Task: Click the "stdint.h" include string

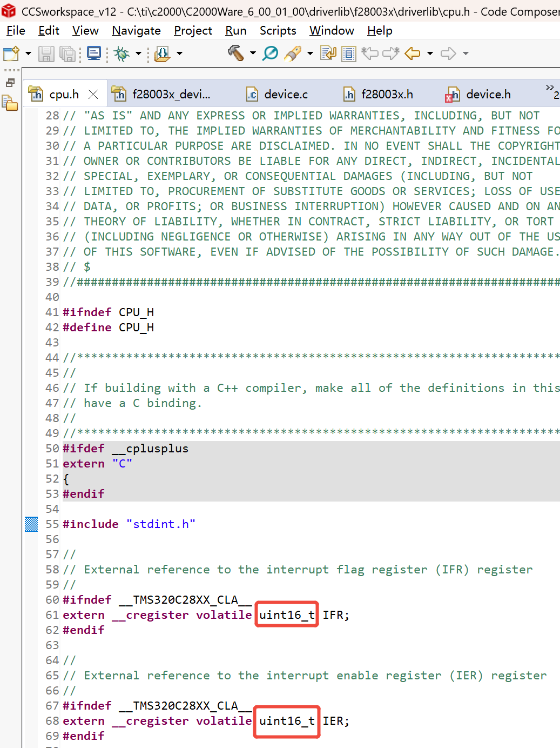Action: (x=161, y=524)
